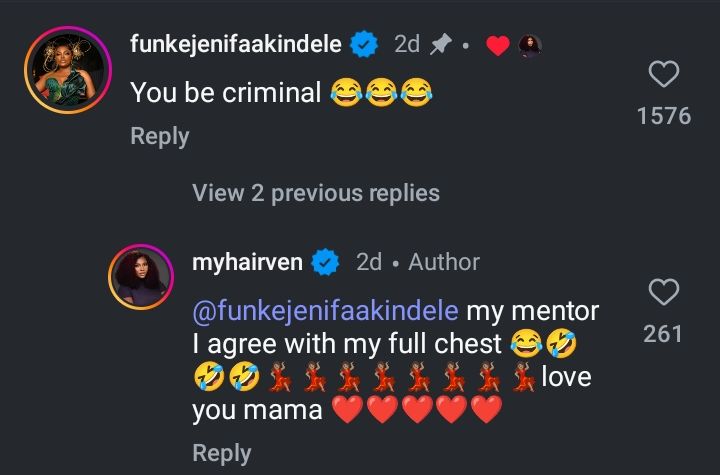This screenshot has height=475, width=720.
Task: Click funkejenifaakindele's blue verified badge
Action: pos(366,44)
